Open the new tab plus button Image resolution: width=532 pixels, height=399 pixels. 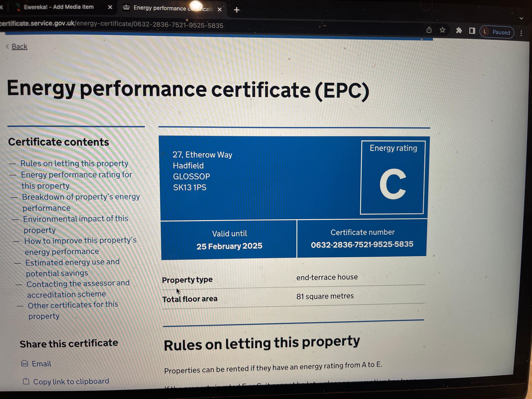click(x=237, y=10)
